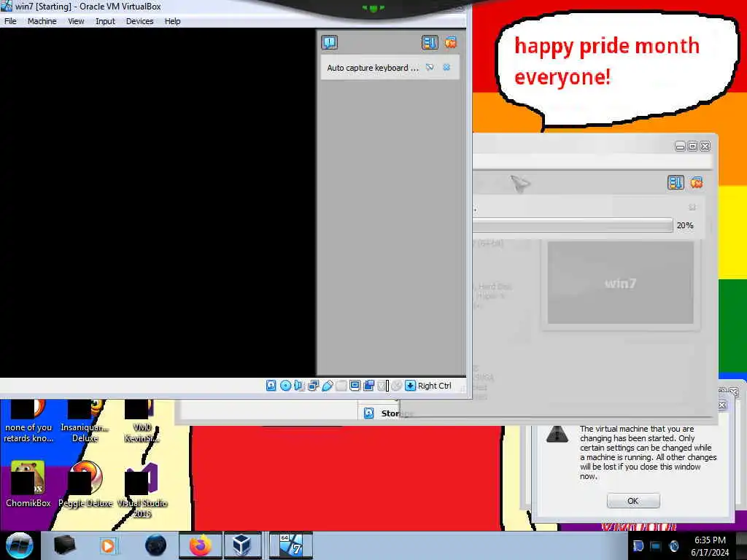The height and width of the screenshot is (560, 747).
Task: Click the warning triangle icon in dialog
Action: click(557, 434)
